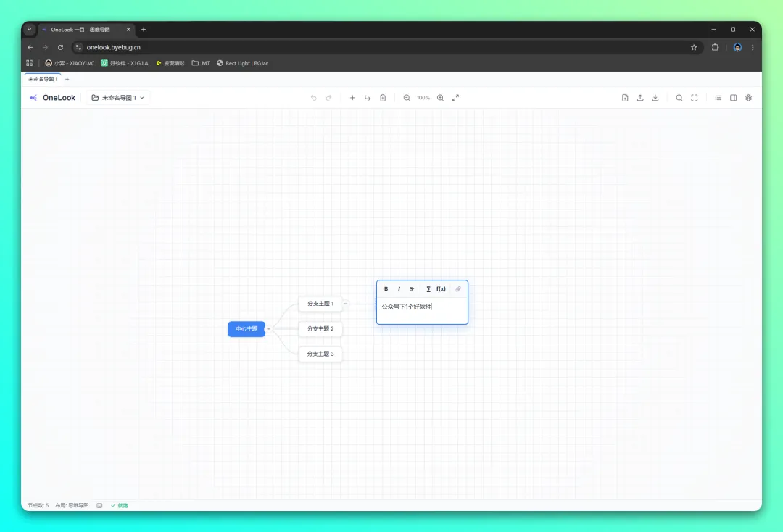
Task: Create a new file with the file-plus icon
Action: coord(625,98)
